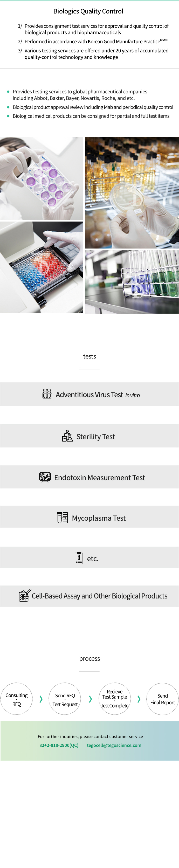
Task: Open the green test tubes rack photo
Action: (132, 282)
